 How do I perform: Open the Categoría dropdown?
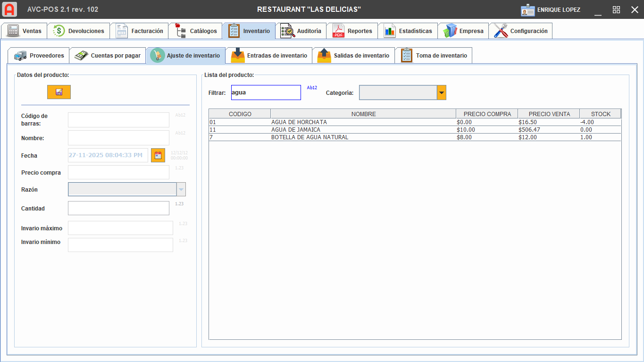pos(441,92)
